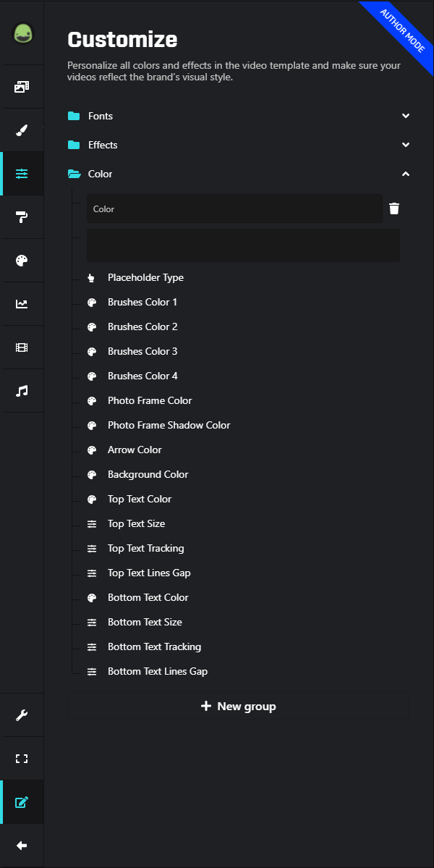434x868 pixels.
Task: Click the New group button
Action: tap(239, 707)
